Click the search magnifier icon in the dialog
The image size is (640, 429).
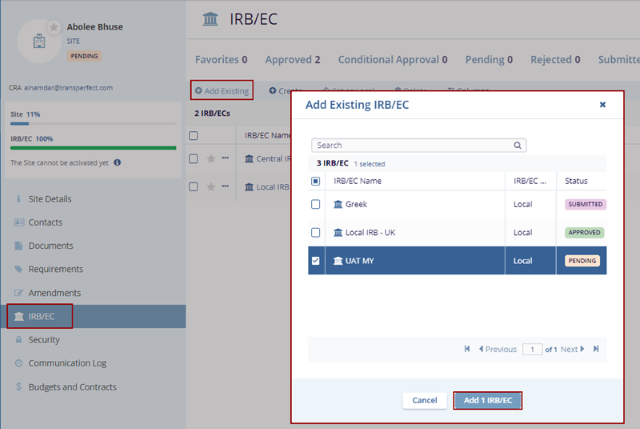(x=517, y=145)
